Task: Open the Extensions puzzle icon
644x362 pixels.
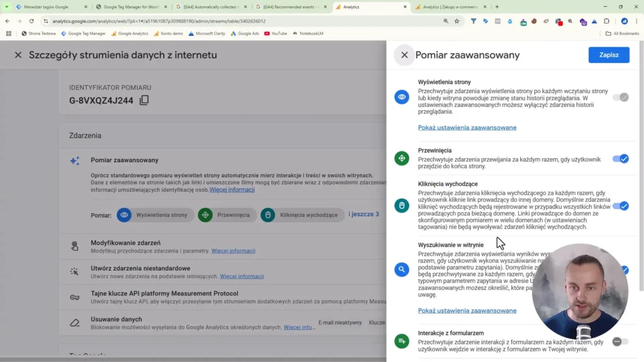Action: [x=607, y=21]
